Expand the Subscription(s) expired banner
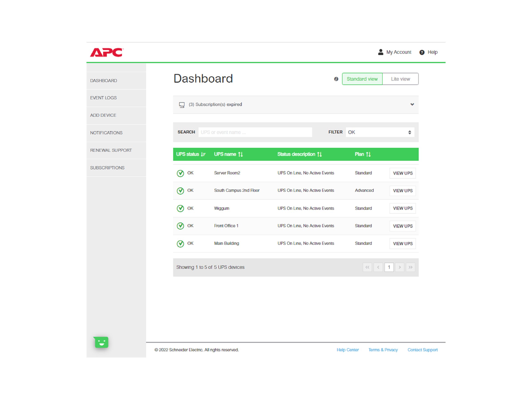This screenshot has height=399, width=532. point(412,104)
